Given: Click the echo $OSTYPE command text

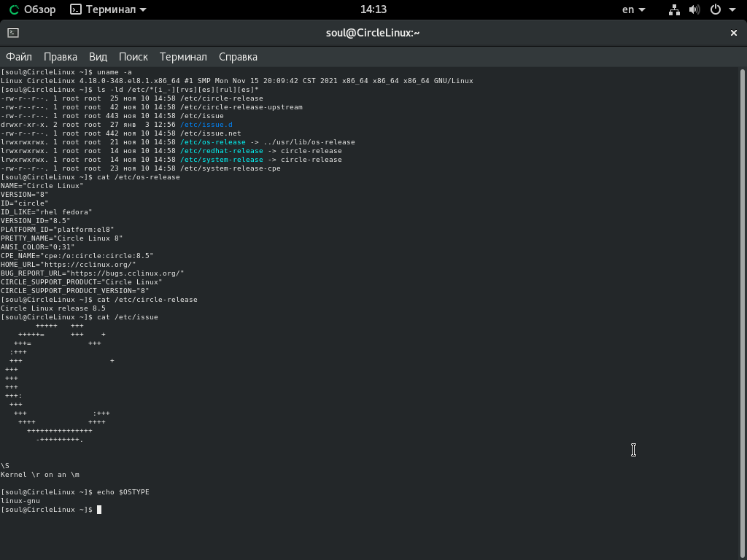Looking at the screenshot, I should 123,492.
